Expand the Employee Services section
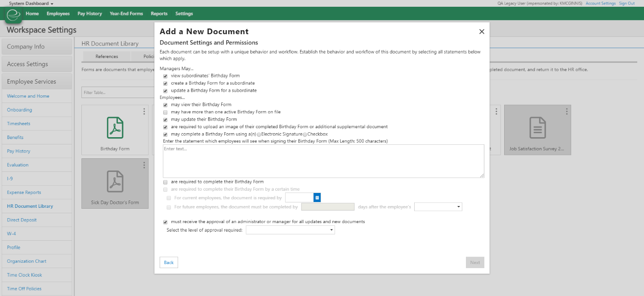Image resolution: width=644 pixels, height=296 pixels. coord(37,82)
